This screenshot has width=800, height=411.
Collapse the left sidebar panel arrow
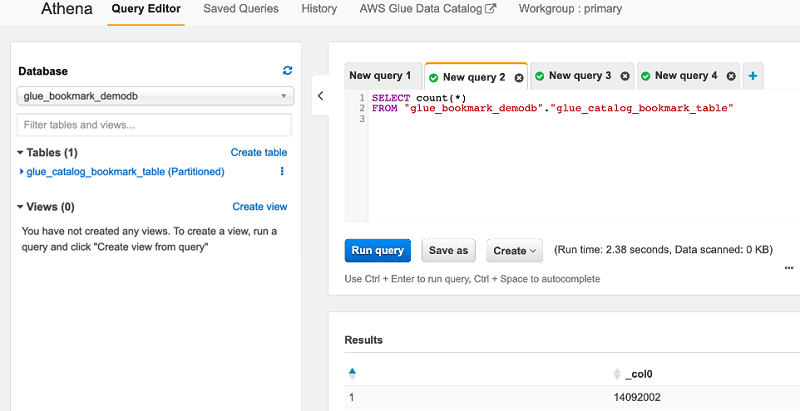[x=320, y=96]
